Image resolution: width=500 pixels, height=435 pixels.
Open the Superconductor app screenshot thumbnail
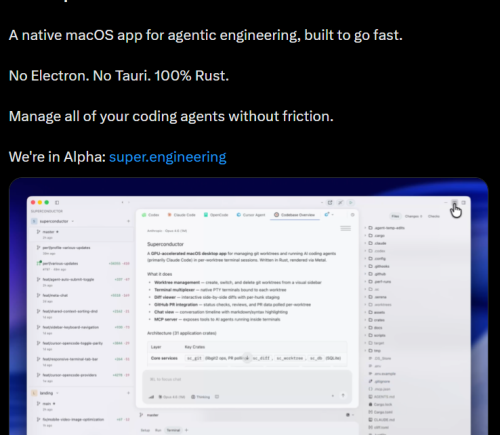(249, 306)
